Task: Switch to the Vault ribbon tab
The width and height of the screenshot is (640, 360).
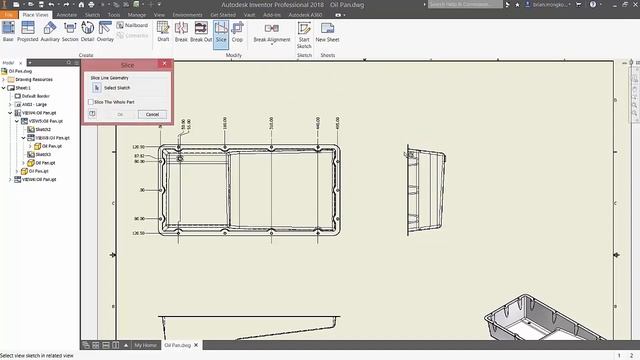Action: [249, 15]
